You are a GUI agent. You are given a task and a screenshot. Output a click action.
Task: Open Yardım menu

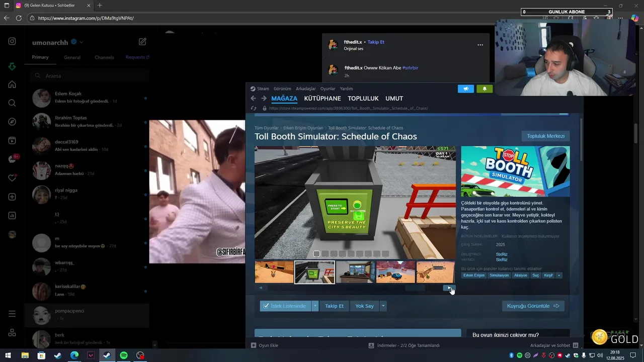[x=346, y=88]
